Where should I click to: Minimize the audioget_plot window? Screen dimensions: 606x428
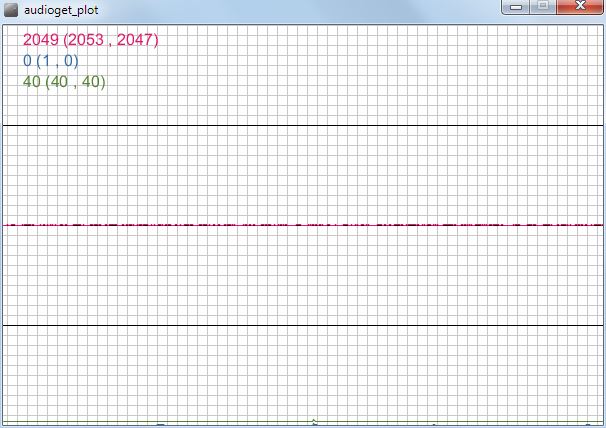pyautogui.click(x=516, y=7)
